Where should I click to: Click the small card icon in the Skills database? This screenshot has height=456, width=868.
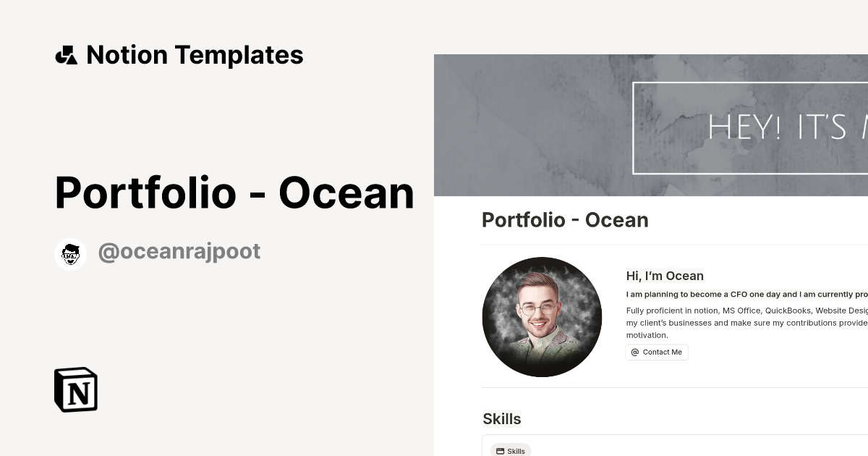pyautogui.click(x=500, y=450)
